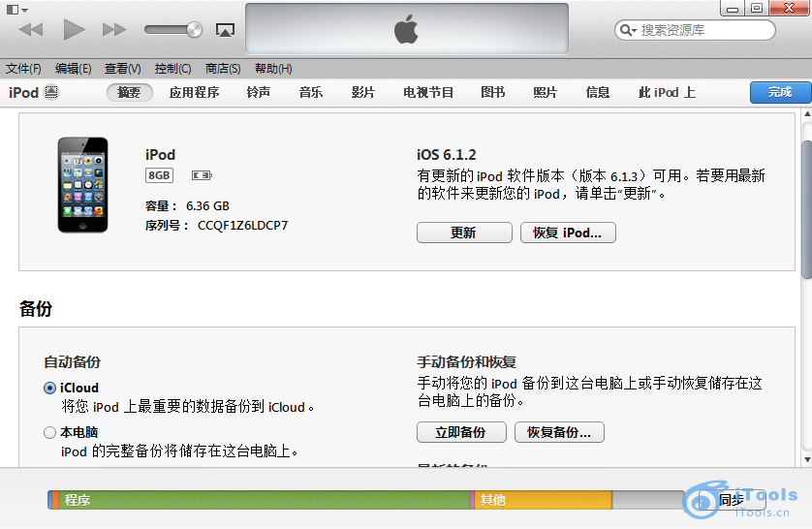Start playback with the play button
The image size is (812, 529).
74,29
